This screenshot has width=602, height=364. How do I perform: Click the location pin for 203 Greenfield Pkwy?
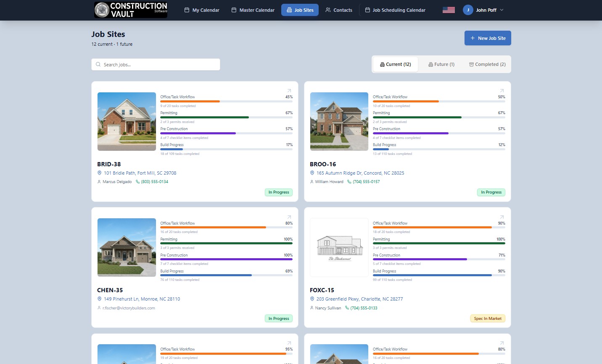(x=312, y=299)
